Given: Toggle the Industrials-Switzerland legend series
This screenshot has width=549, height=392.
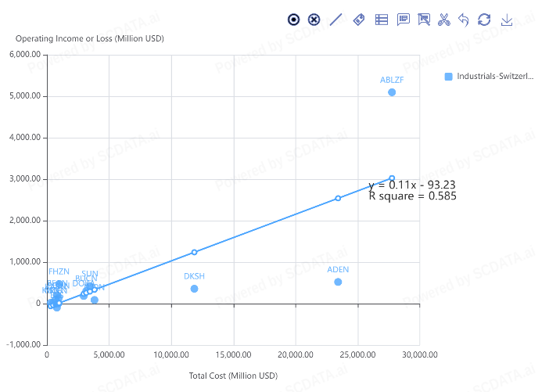Looking at the screenshot, I should [x=494, y=77].
